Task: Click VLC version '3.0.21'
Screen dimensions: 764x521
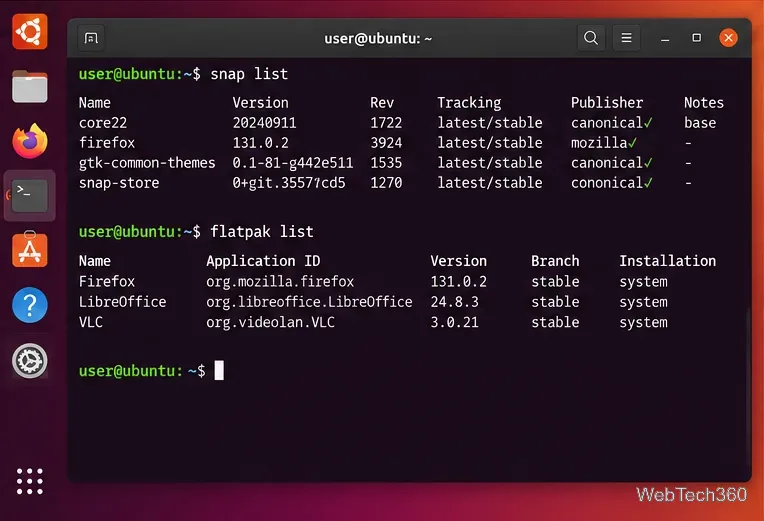Action: click(x=455, y=323)
